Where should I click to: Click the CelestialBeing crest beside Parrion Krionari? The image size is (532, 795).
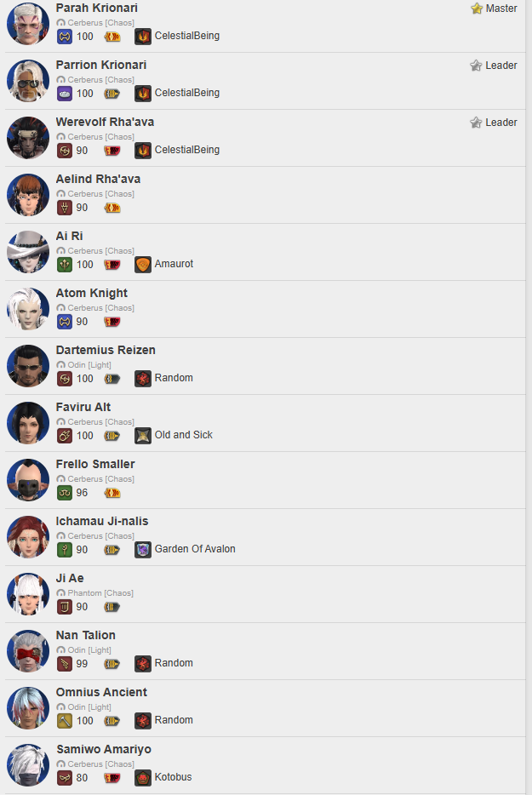(143, 94)
